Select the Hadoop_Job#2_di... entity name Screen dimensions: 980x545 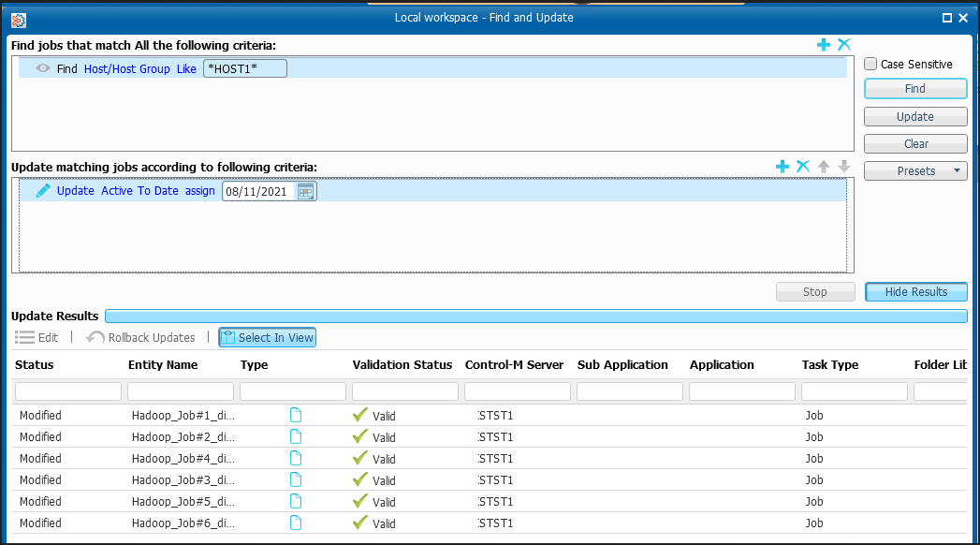(x=183, y=437)
